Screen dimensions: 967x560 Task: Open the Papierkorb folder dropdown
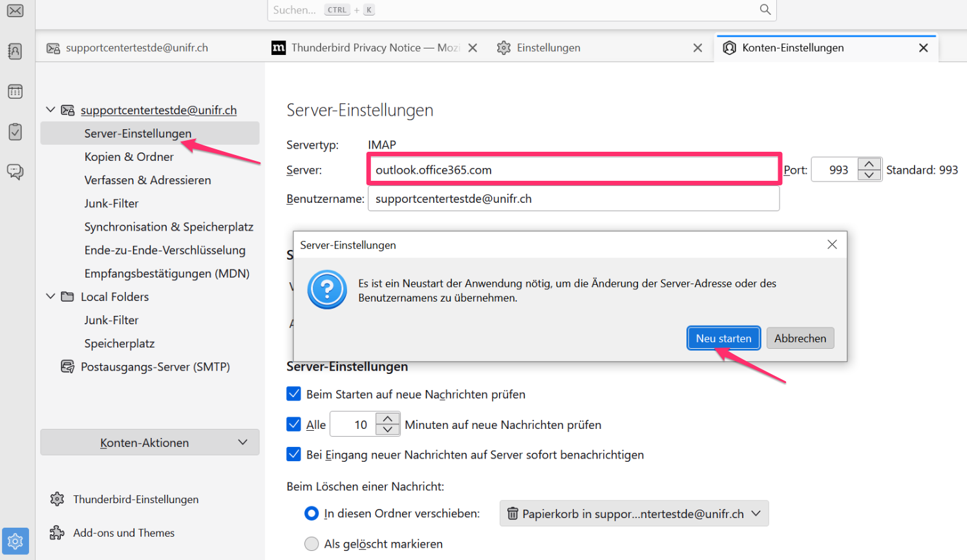tap(633, 513)
